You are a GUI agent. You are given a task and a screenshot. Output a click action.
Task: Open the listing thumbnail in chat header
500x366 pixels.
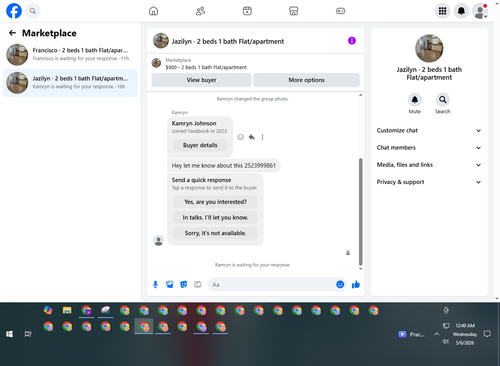[161, 41]
